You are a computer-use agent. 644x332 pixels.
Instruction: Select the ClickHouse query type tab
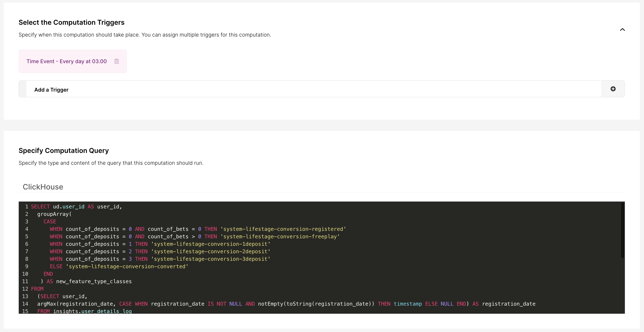(43, 187)
